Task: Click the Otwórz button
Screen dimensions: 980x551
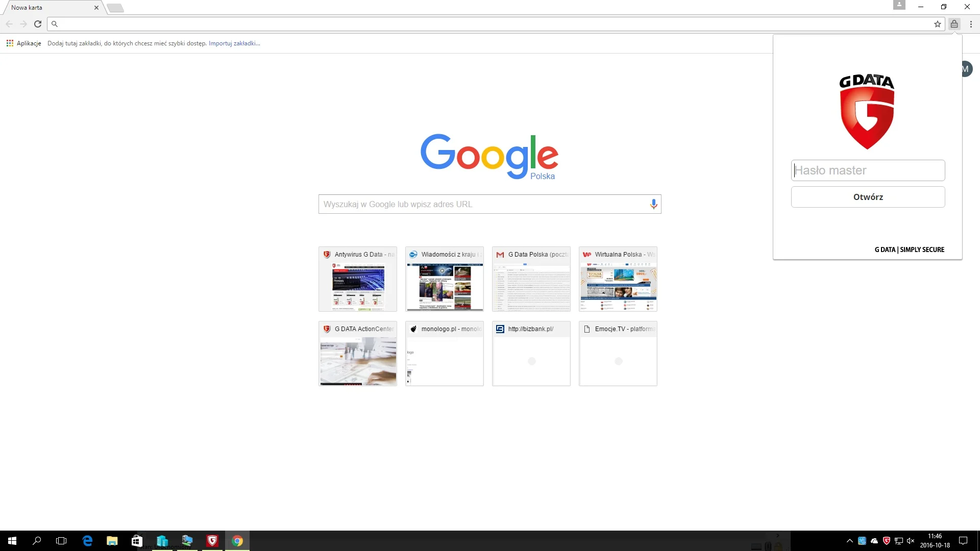Action: point(868,197)
